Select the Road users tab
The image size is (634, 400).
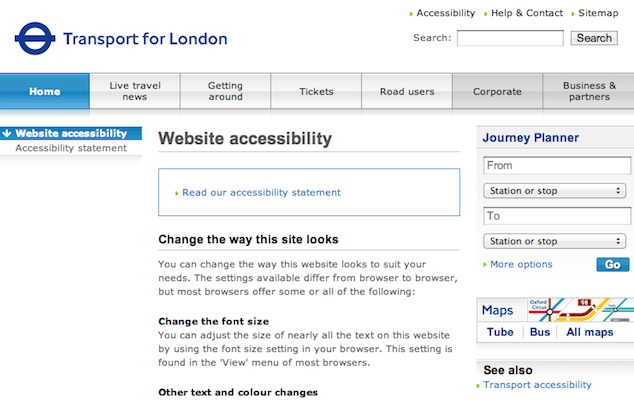click(x=407, y=91)
